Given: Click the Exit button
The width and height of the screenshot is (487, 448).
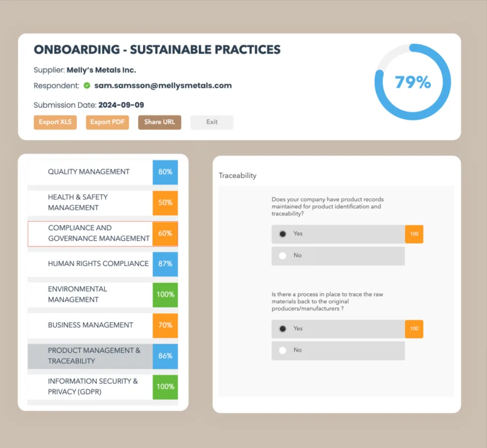Looking at the screenshot, I should pos(212,122).
